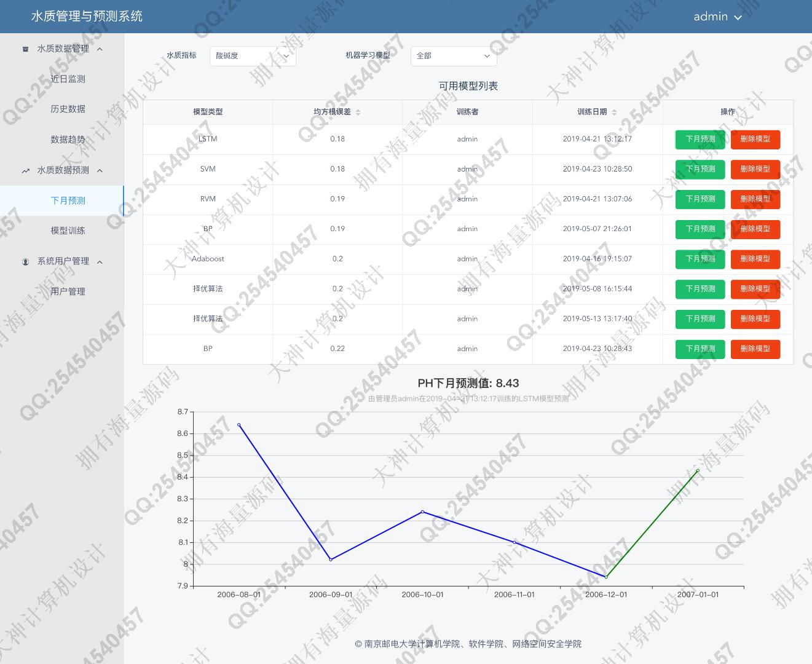The image size is (812, 664).
Task: Delete 择优算法 model from 2019-05-13
Action: click(x=755, y=319)
